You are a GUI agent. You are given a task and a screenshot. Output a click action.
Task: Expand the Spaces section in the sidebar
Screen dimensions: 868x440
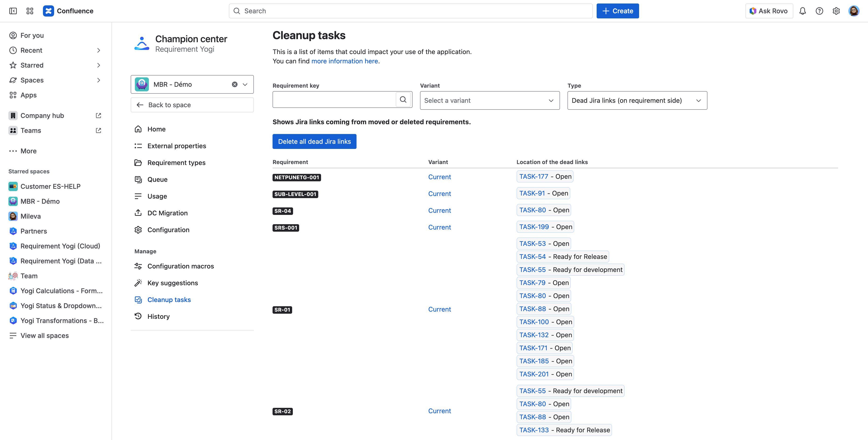pos(98,80)
